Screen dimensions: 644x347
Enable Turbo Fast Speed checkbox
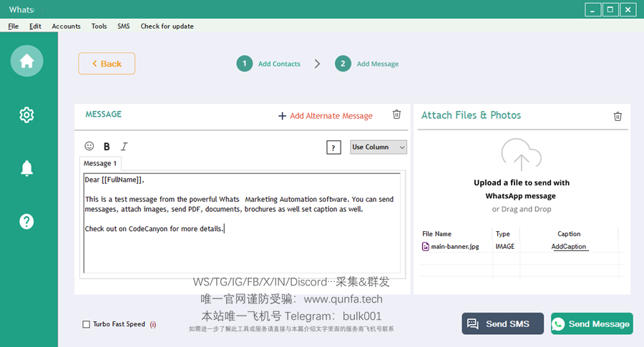(x=87, y=324)
